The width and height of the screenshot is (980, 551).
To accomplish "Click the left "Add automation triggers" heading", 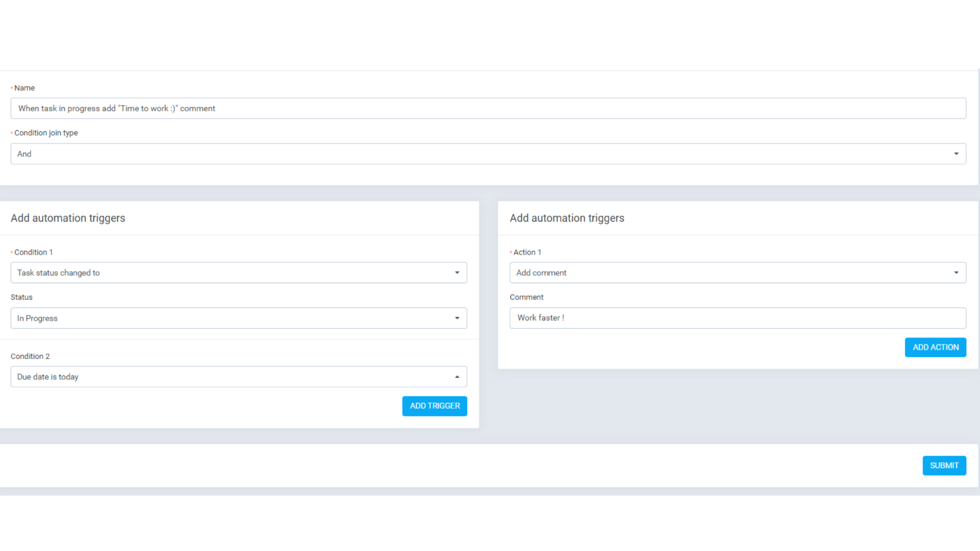I will pyautogui.click(x=68, y=218).
